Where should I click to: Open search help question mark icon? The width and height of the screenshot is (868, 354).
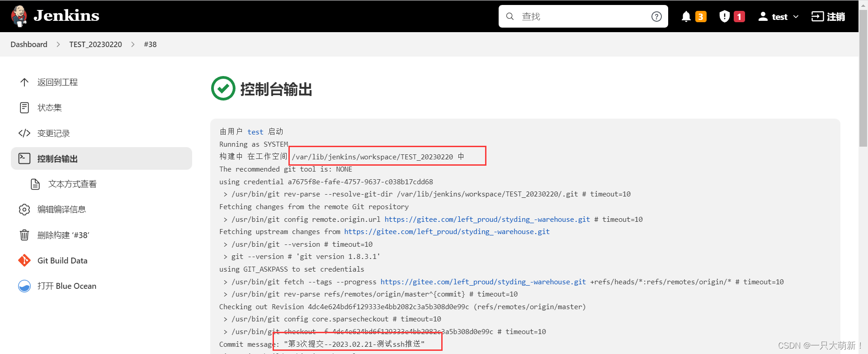click(x=656, y=16)
